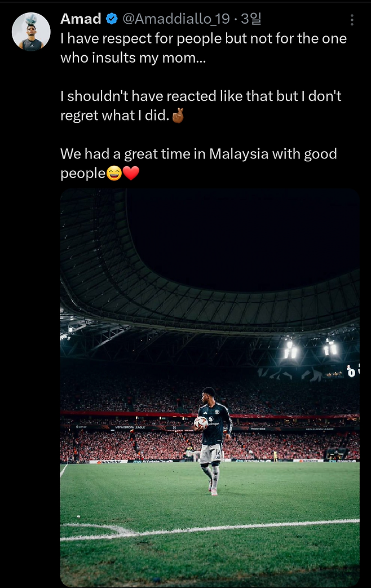Click the player holding the ball in photo
The image size is (371, 588).
[213, 441]
